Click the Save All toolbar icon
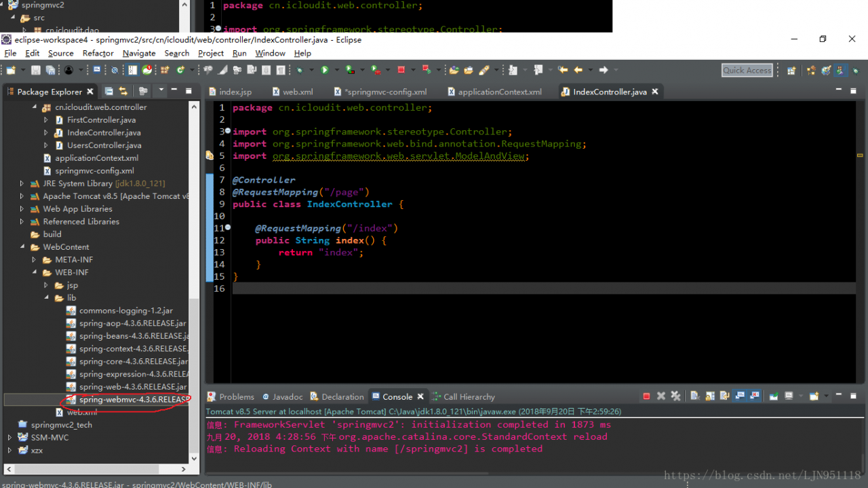The image size is (868, 488). click(50, 70)
